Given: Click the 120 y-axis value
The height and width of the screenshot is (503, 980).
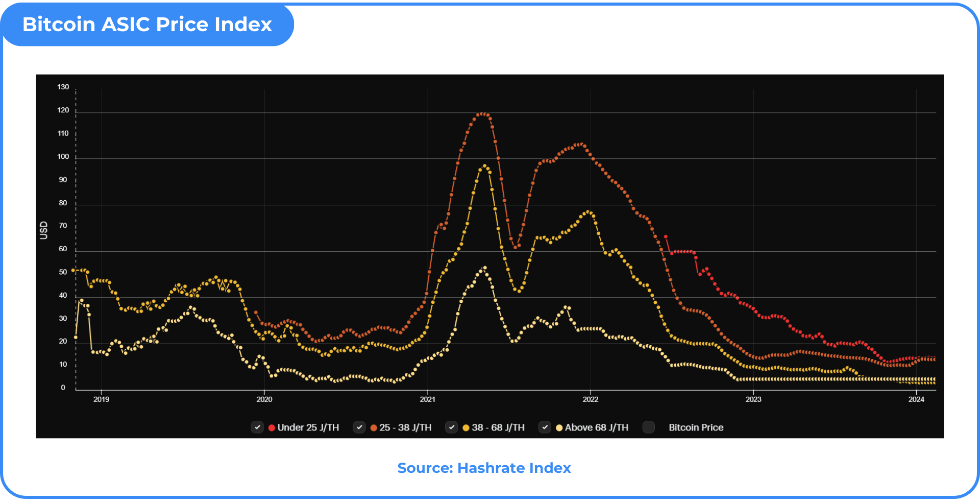Looking at the screenshot, I should pos(63,110).
